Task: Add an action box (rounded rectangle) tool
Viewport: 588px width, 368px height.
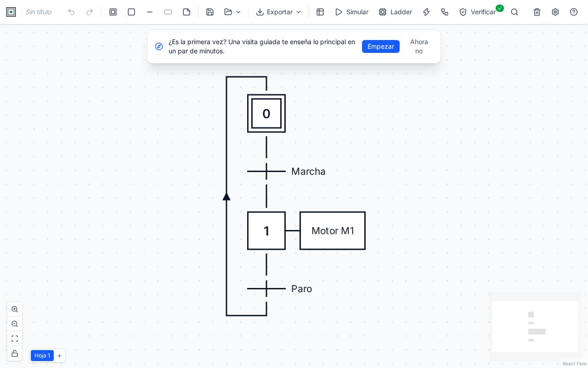Action: (168, 12)
